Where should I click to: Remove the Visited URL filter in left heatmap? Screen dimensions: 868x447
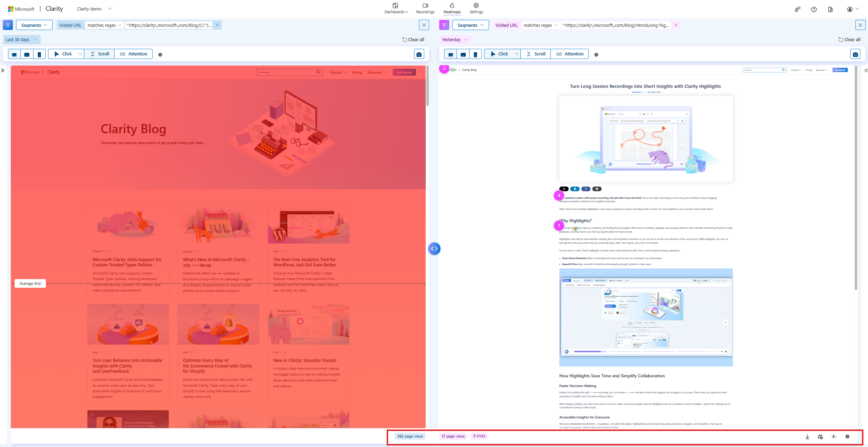(x=217, y=25)
